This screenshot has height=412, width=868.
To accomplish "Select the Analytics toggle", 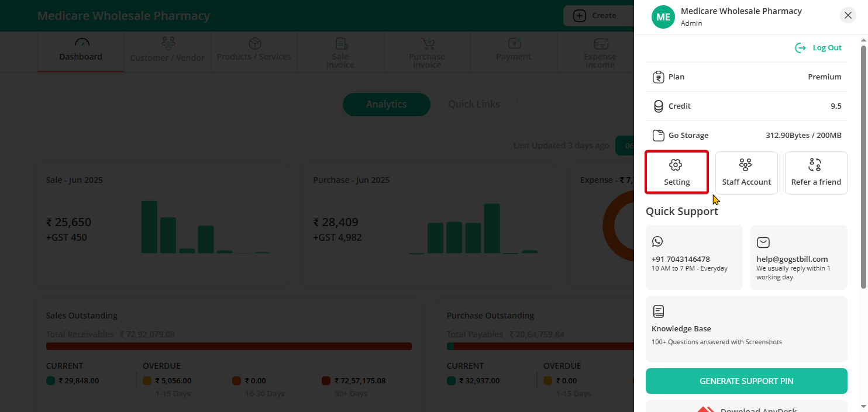I will click(x=386, y=104).
